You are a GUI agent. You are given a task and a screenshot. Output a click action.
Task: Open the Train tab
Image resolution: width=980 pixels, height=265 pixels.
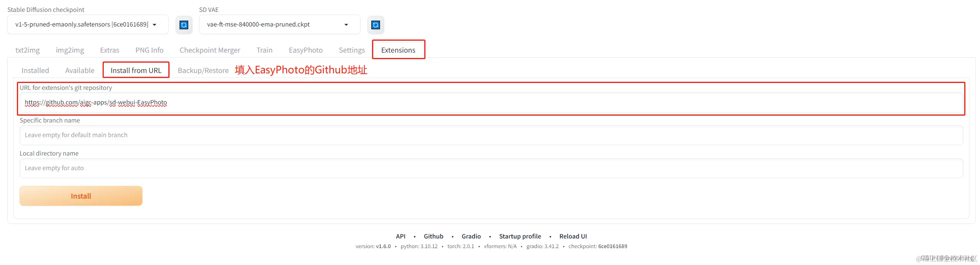pos(264,50)
